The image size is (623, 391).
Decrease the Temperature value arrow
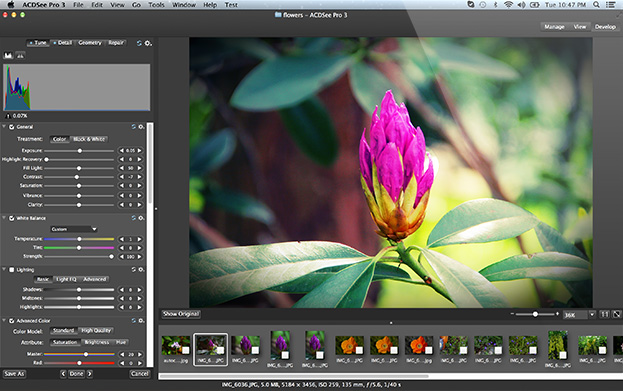click(x=122, y=239)
